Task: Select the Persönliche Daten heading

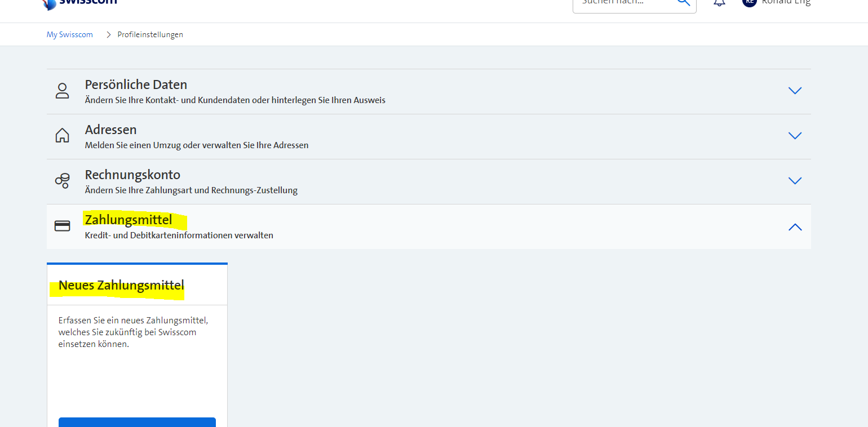Action: tap(136, 84)
